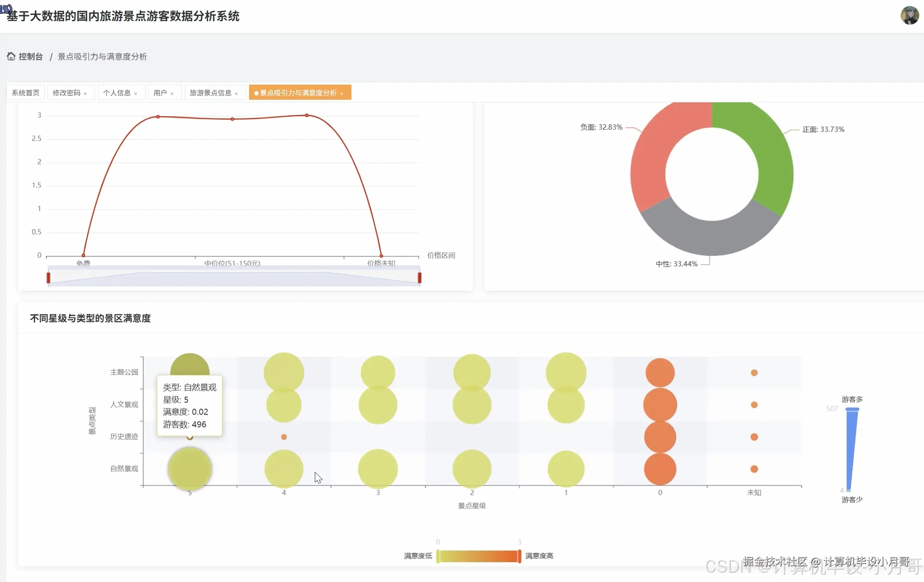Screen dimensions: 924x582
Task: Click the orange 主题公园 bubble at star 0
Action: 660,372
